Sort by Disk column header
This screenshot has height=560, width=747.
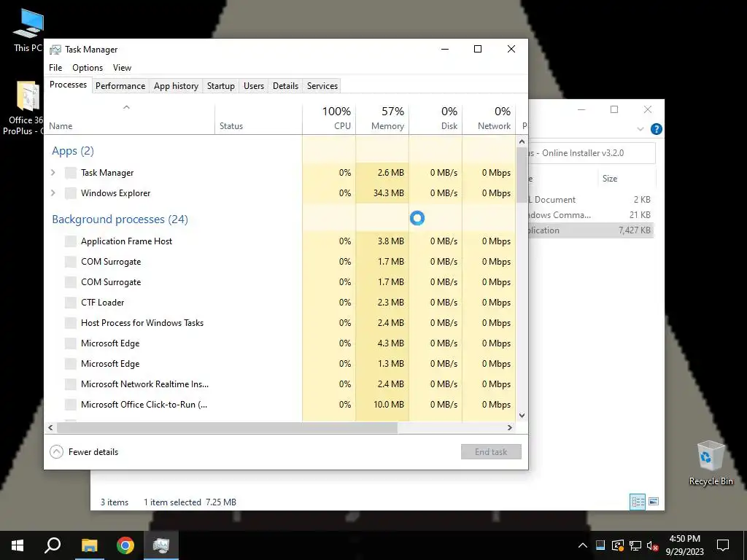tap(436, 118)
